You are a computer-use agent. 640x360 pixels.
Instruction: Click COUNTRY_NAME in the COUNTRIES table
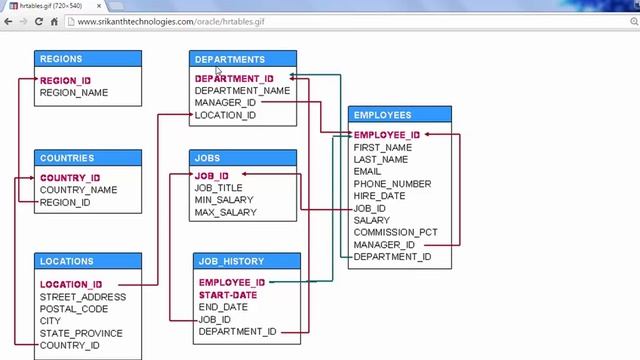[x=78, y=190]
